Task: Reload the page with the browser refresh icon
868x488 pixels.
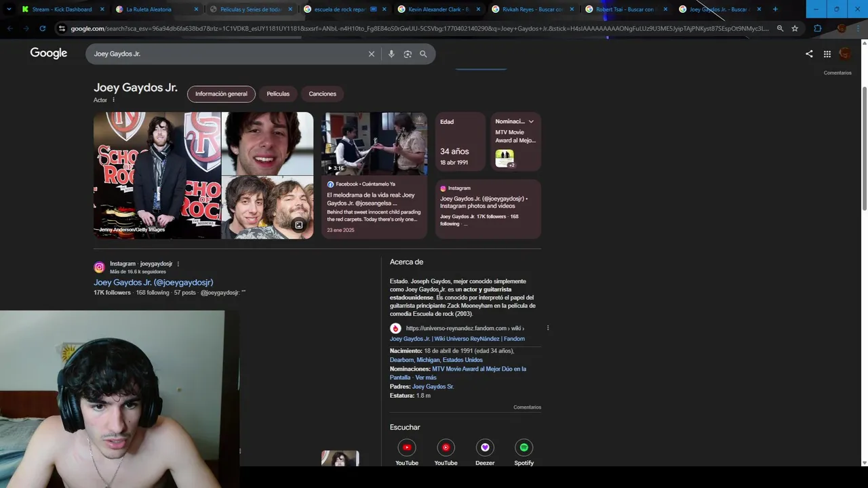Action: pos(42,28)
